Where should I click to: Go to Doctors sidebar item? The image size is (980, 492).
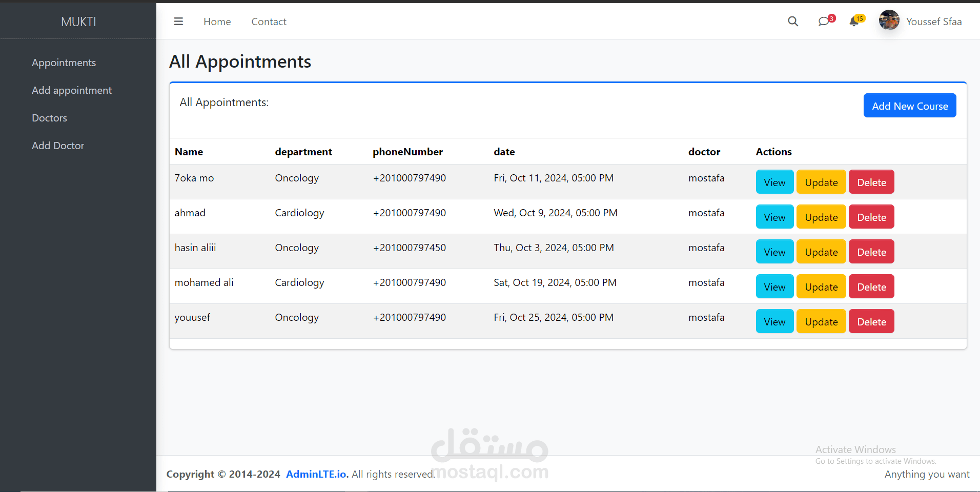pos(49,118)
